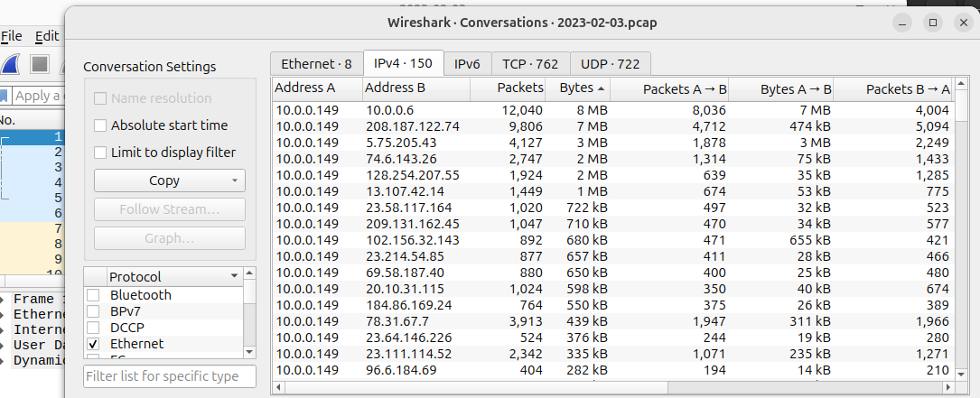Select the 128.254.207.55 conversation row
This screenshot has height=398, width=980.
click(613, 175)
